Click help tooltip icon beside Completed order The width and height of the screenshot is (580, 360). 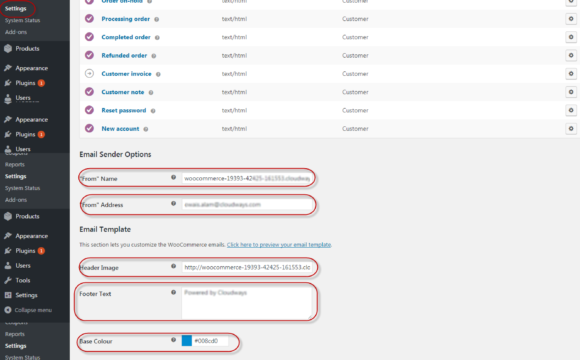157,37
